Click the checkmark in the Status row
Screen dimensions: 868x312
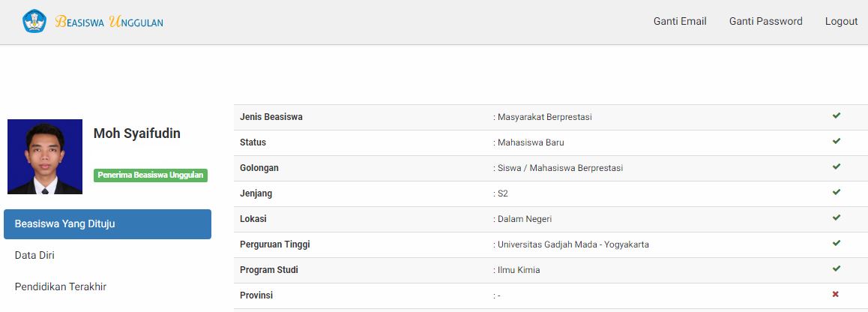[x=837, y=141]
